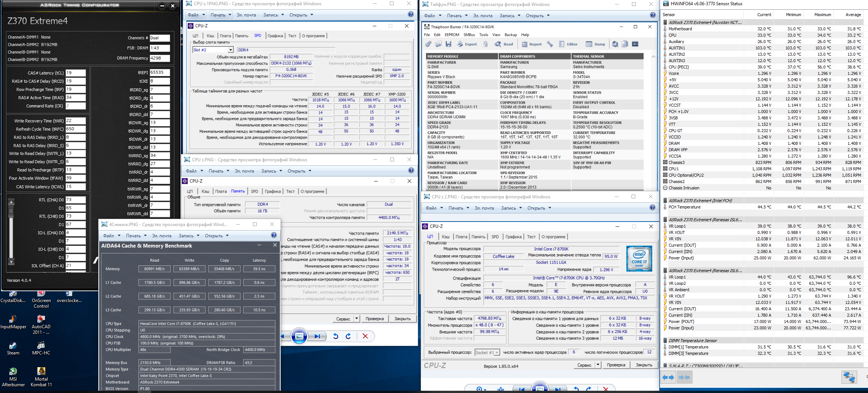Screen dimensions: 868x393
Task: Click Закрыть button in CPU-Z processor window
Action: click(x=644, y=365)
